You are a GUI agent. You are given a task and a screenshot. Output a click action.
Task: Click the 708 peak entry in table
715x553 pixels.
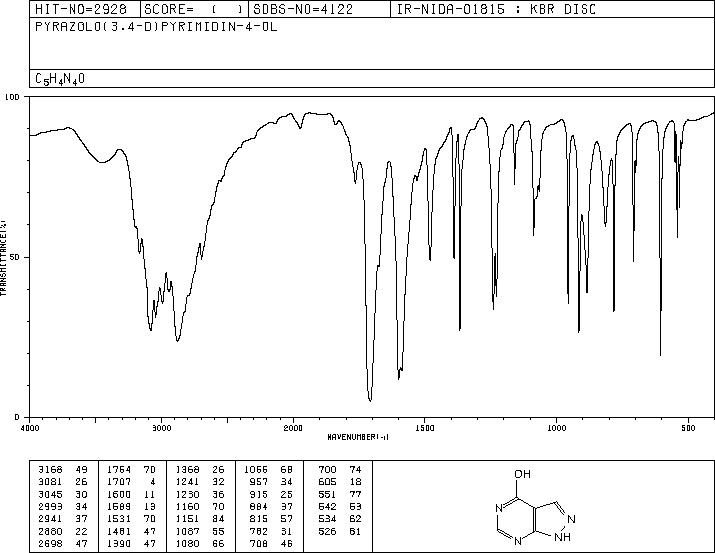271,543
